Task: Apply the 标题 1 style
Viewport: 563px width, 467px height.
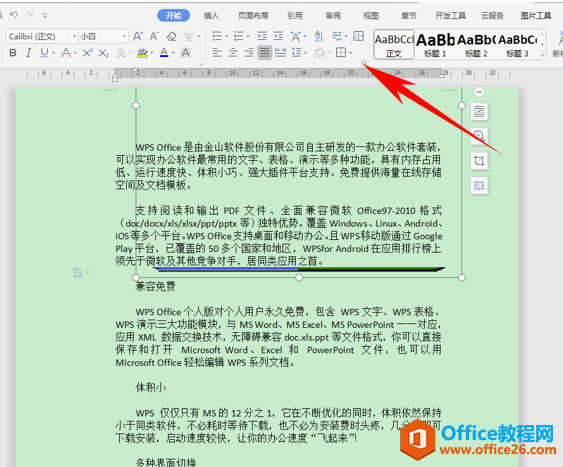Action: pos(435,45)
